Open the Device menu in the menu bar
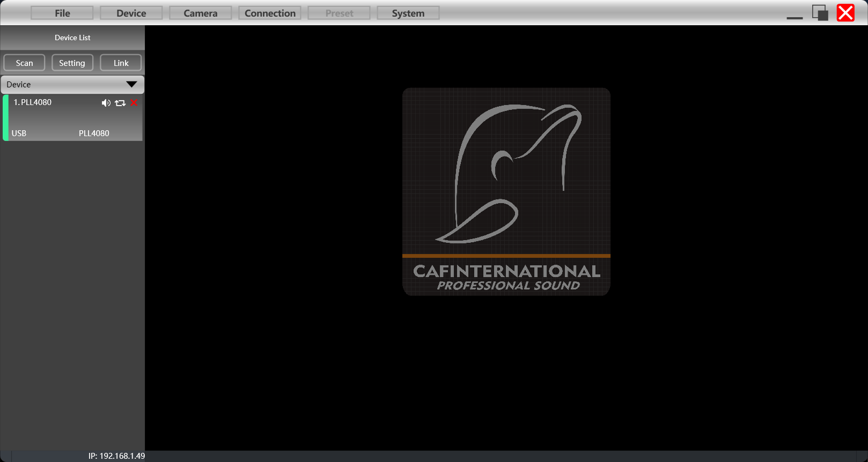The width and height of the screenshot is (868, 462). click(x=131, y=13)
